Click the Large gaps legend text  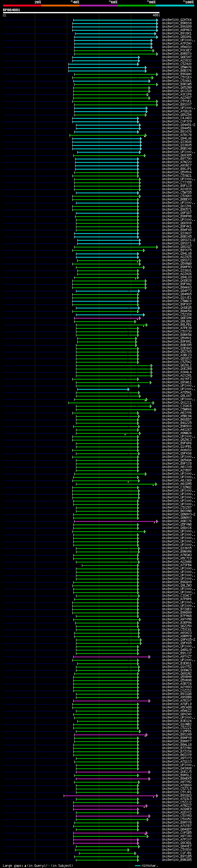[x=38, y=865]
